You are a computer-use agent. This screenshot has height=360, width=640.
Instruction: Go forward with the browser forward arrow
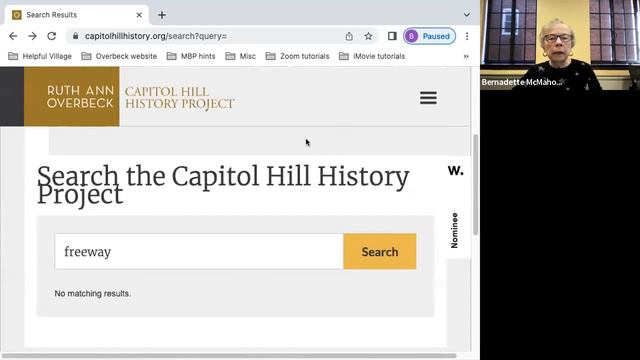32,36
